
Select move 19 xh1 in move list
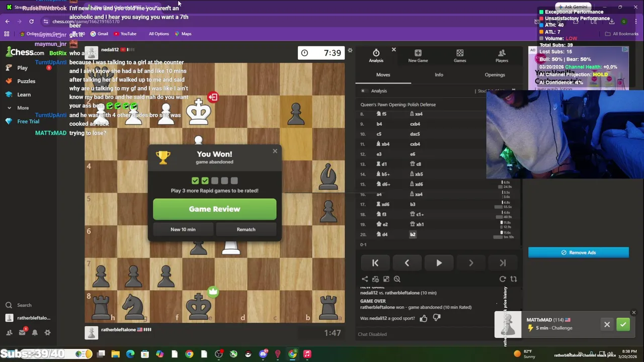click(x=417, y=224)
